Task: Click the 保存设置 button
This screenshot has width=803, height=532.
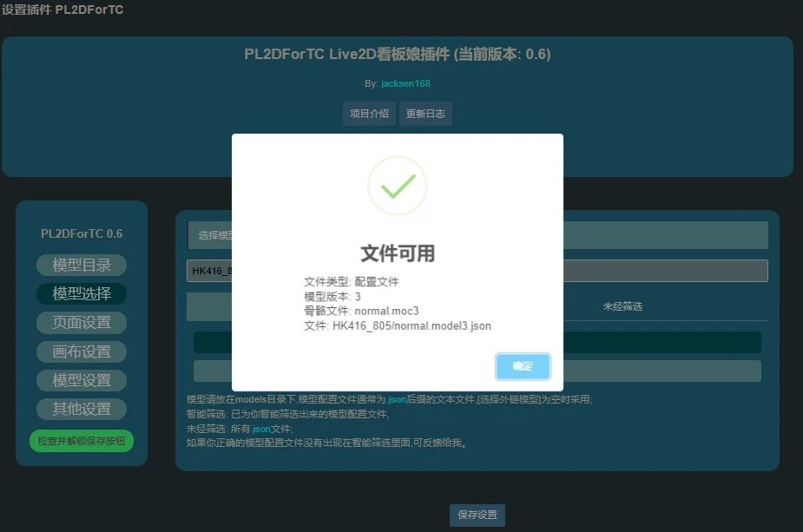Action: coord(477,516)
